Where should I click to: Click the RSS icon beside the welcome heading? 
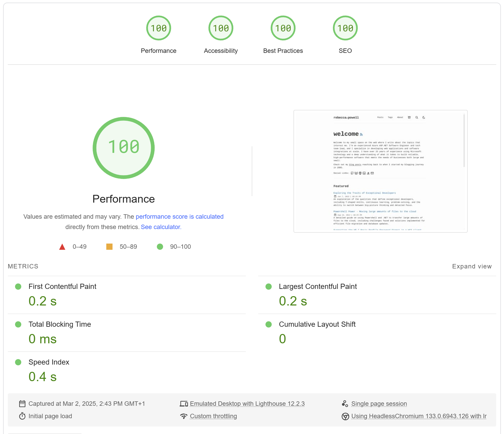pyautogui.click(x=361, y=135)
